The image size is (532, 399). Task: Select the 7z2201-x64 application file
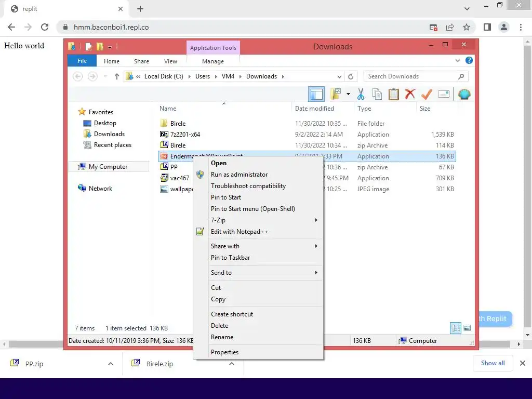pos(307,135)
